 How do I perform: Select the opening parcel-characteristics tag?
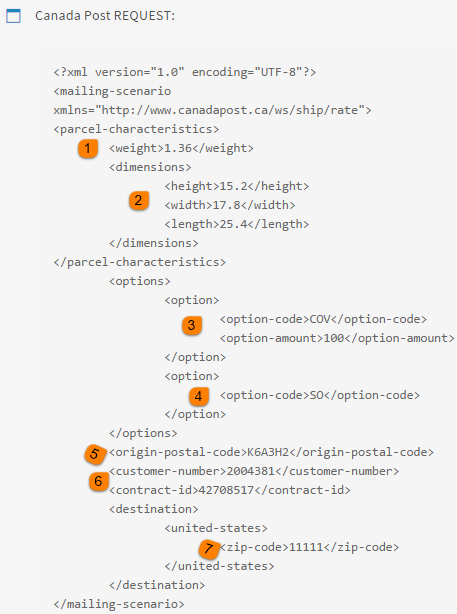[x=136, y=129]
